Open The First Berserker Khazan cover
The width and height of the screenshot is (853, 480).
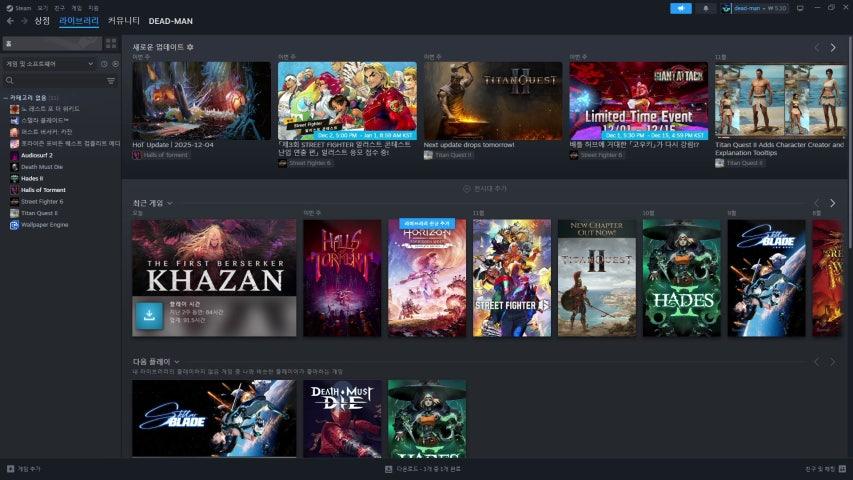pos(214,258)
